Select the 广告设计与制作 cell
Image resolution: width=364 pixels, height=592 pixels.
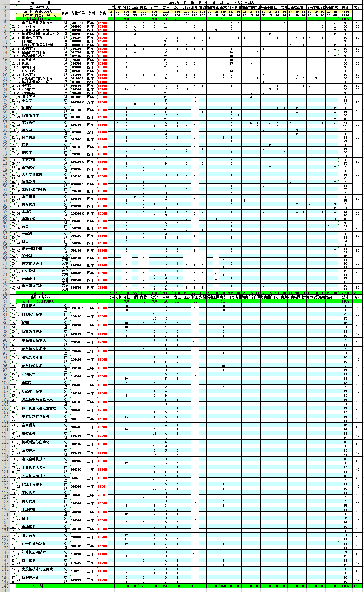pos(41,544)
